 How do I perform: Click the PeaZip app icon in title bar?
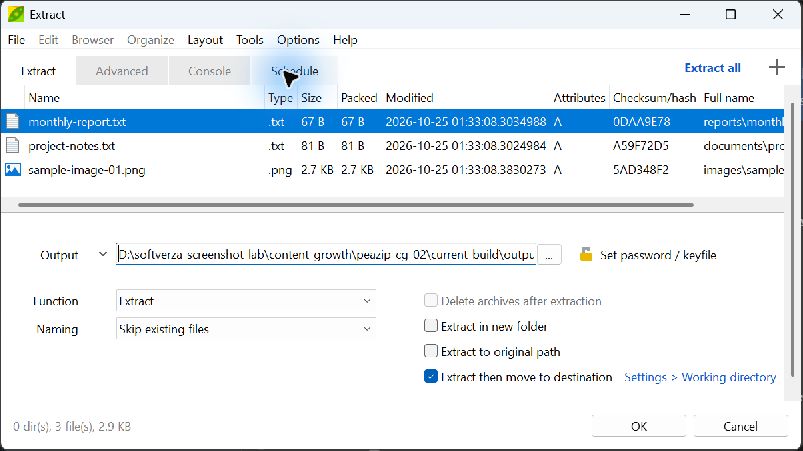point(16,14)
